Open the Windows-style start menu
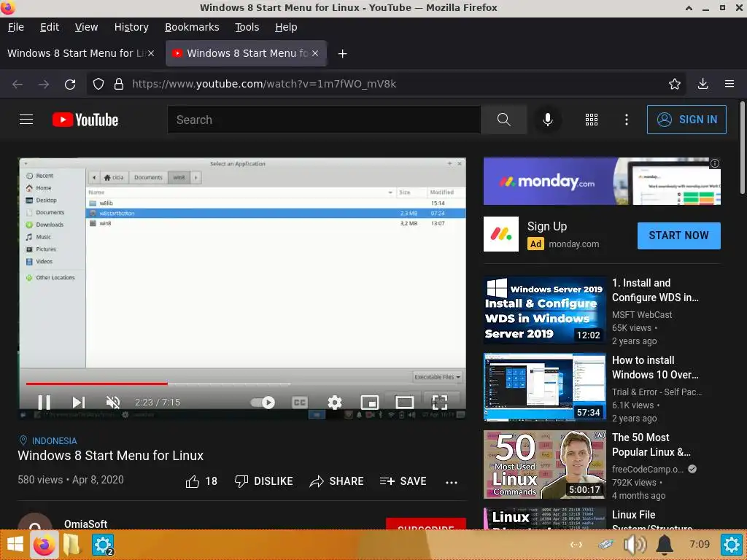 [15, 544]
